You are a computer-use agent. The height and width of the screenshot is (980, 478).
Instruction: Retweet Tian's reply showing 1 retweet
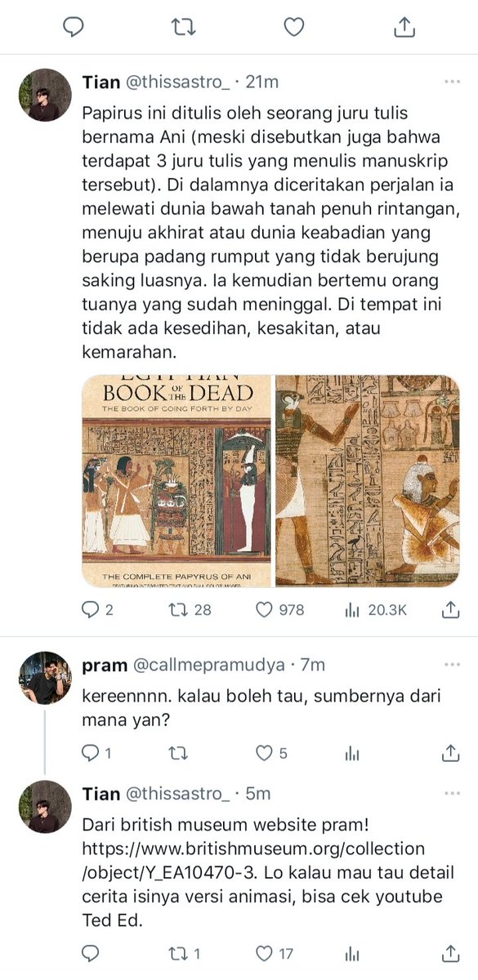click(185, 953)
